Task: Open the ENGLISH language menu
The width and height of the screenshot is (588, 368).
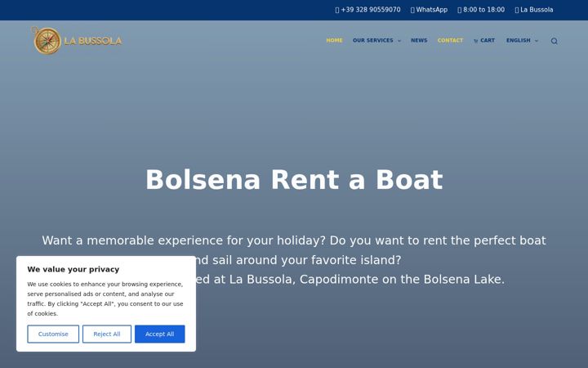Action: click(x=519, y=41)
